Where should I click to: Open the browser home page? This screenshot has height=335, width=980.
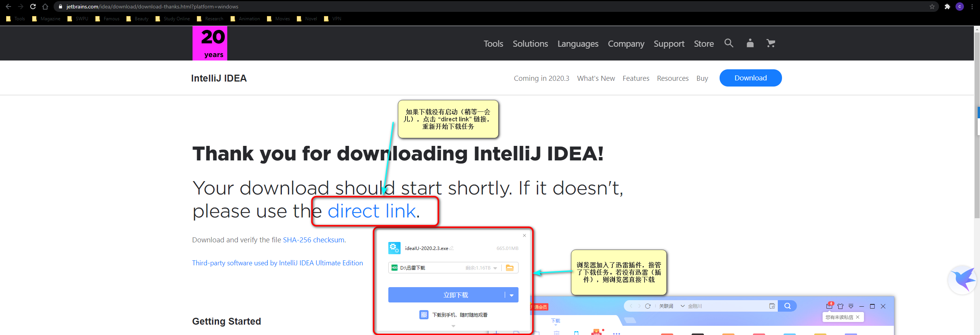tap(45, 7)
